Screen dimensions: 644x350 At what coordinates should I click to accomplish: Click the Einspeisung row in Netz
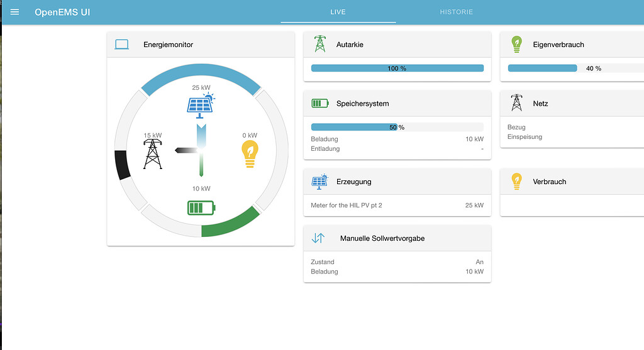pyautogui.click(x=575, y=136)
